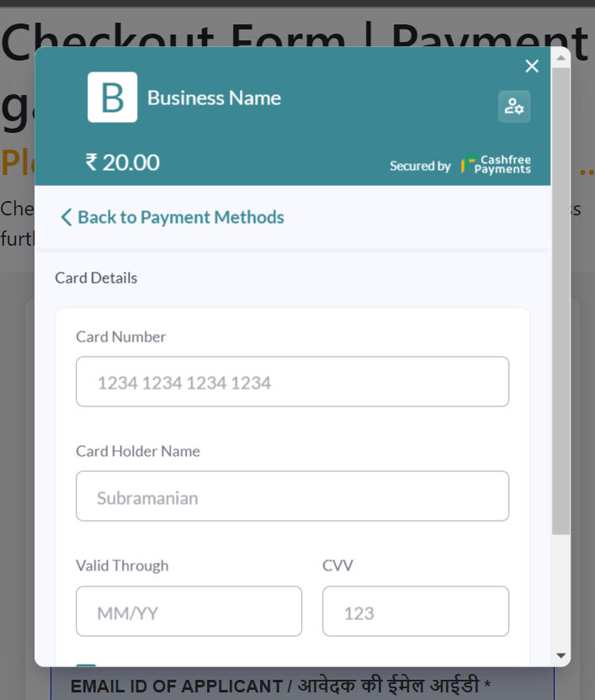Click the X to dismiss the payment modal
Image resolution: width=595 pixels, height=700 pixels.
(531, 66)
